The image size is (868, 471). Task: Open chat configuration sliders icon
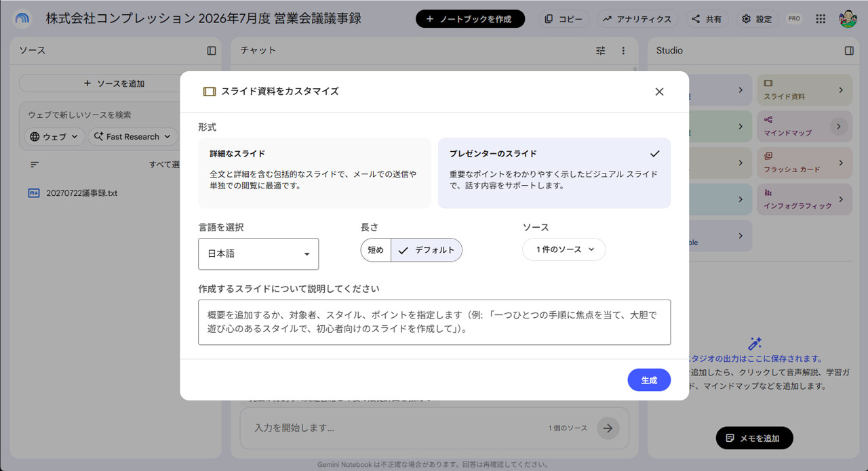point(601,51)
